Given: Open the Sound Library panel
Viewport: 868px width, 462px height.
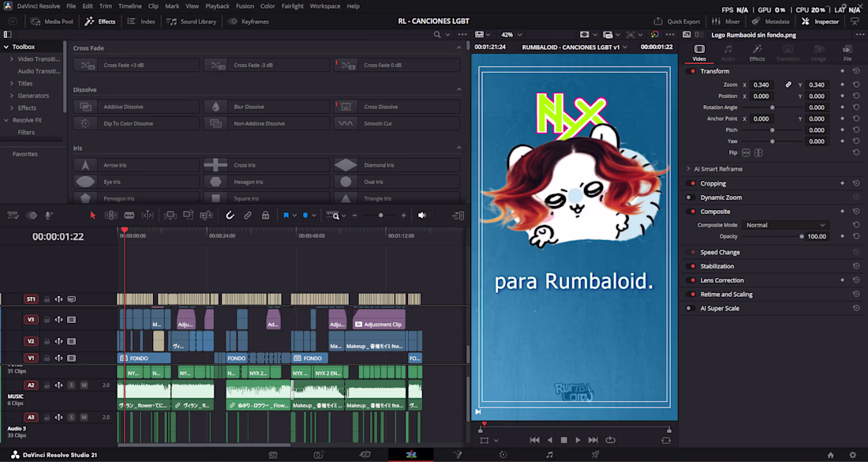Looking at the screenshot, I should tap(192, 21).
